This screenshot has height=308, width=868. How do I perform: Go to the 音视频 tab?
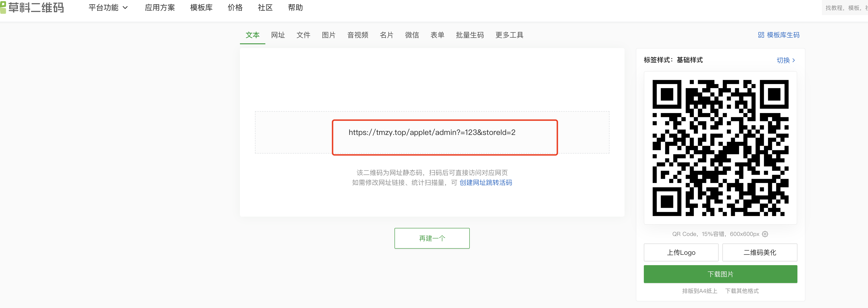coord(358,35)
